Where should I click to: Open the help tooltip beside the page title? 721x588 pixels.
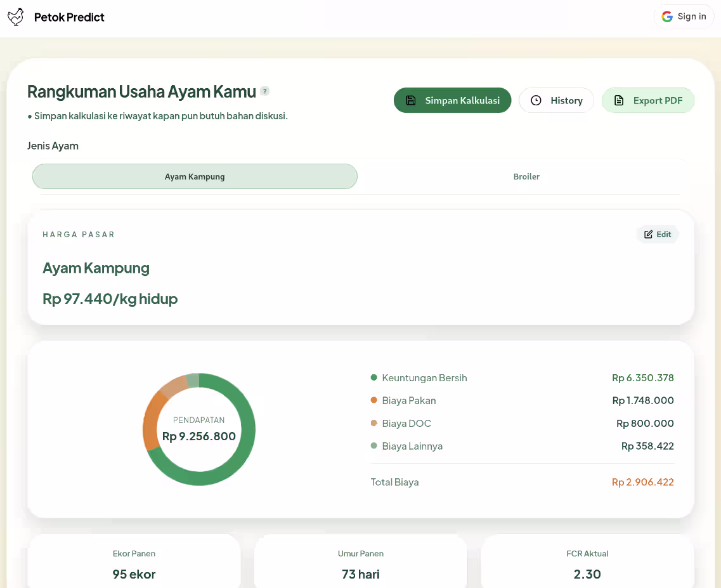264,91
